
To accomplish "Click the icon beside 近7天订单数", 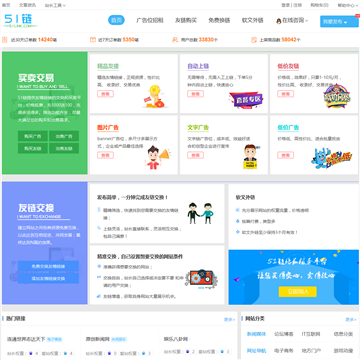I will click(93, 40).
